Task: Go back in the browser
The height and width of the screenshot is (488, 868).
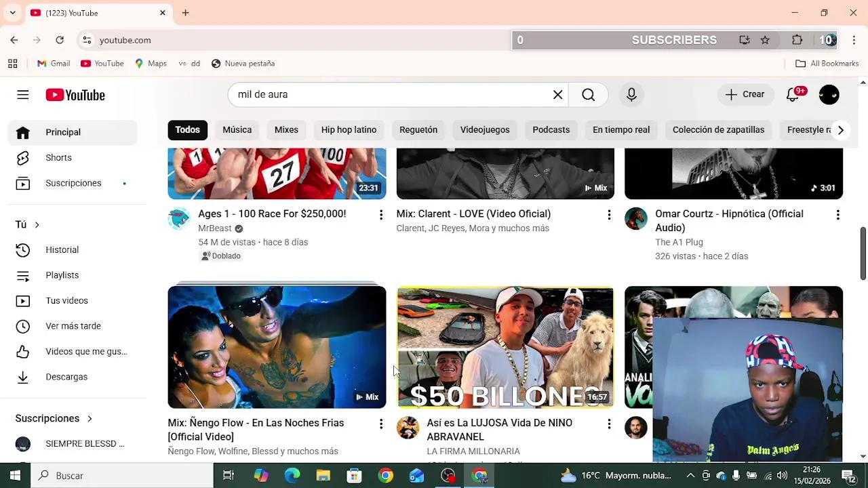Action: [14, 40]
